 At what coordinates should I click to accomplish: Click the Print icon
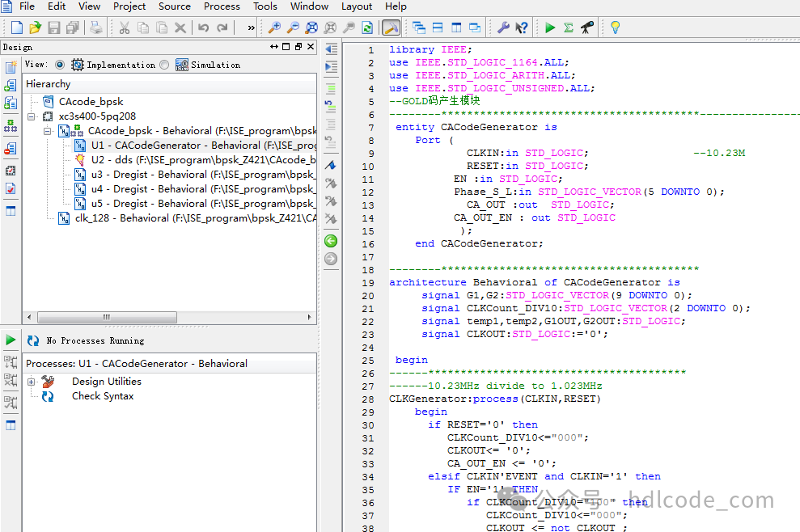click(96, 27)
